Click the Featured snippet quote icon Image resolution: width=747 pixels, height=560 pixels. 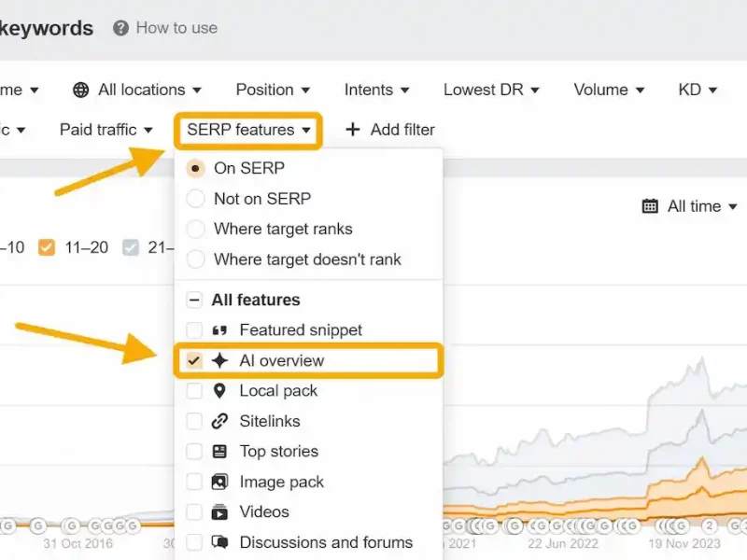(x=220, y=330)
